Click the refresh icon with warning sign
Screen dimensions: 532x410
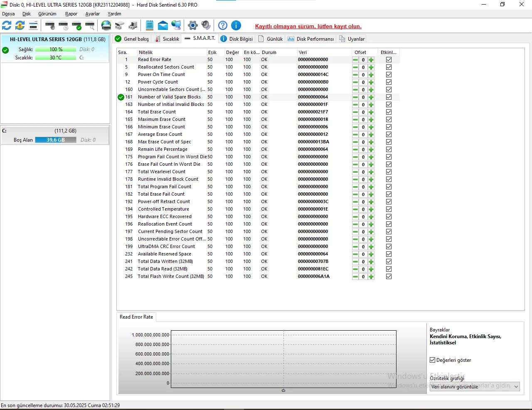click(20, 25)
